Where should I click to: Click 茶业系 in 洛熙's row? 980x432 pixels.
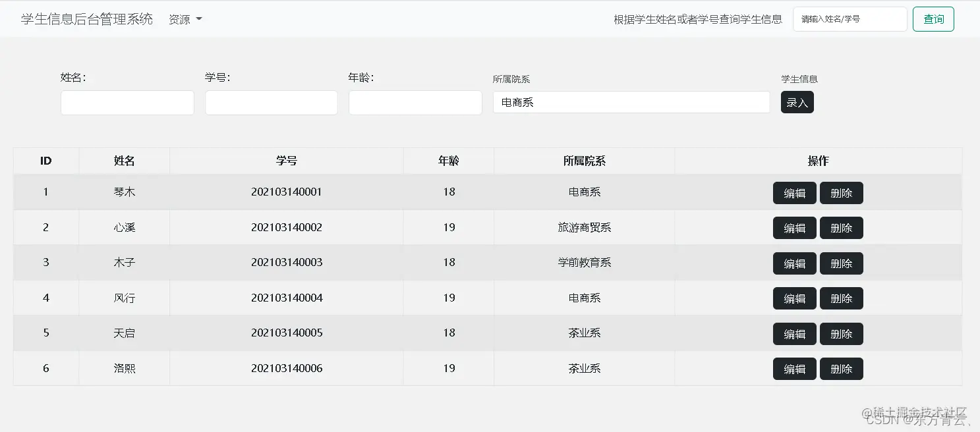(585, 368)
